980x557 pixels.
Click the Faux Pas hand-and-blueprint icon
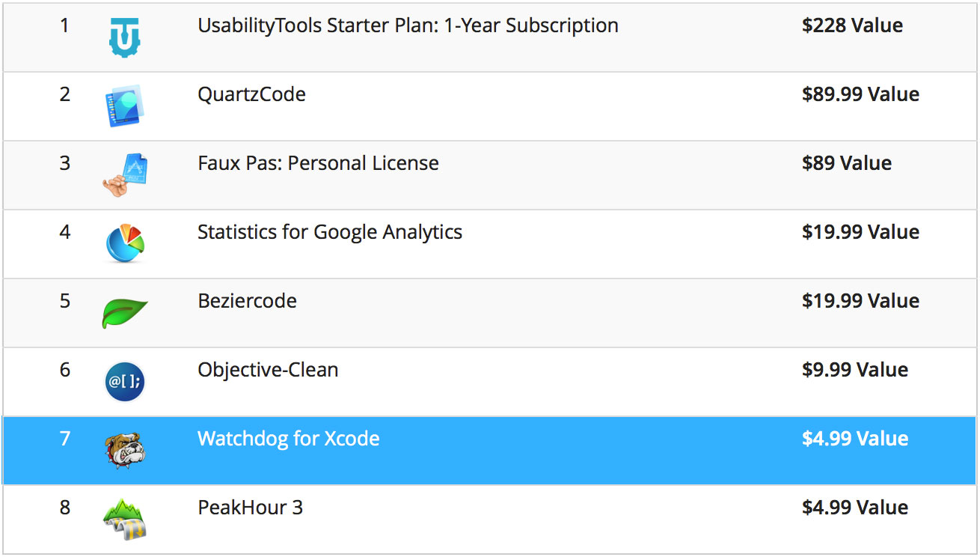coord(125,174)
